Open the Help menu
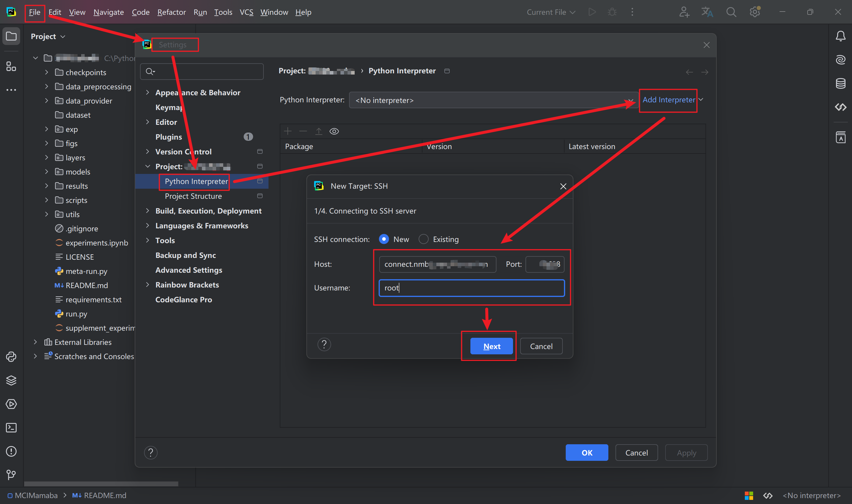852x504 pixels. (303, 12)
